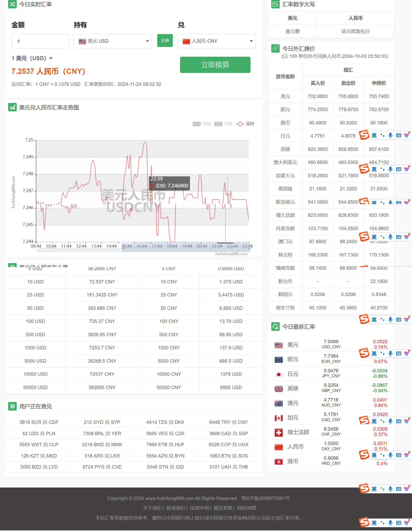The image size is (412, 532).
Task: Open the 人民币 CNY target currency dropdown
Action: (x=217, y=41)
